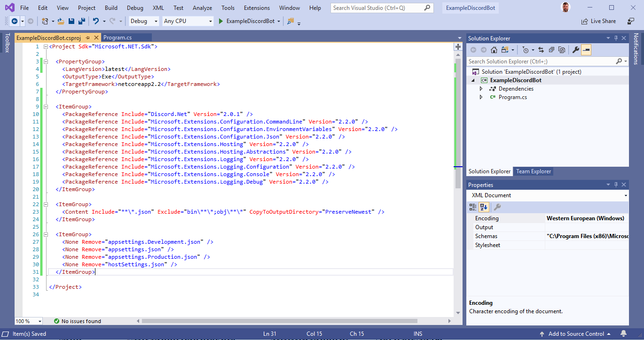Open the Toolbox side panel
Image resolution: width=644 pixels, height=340 pixels.
7,43
